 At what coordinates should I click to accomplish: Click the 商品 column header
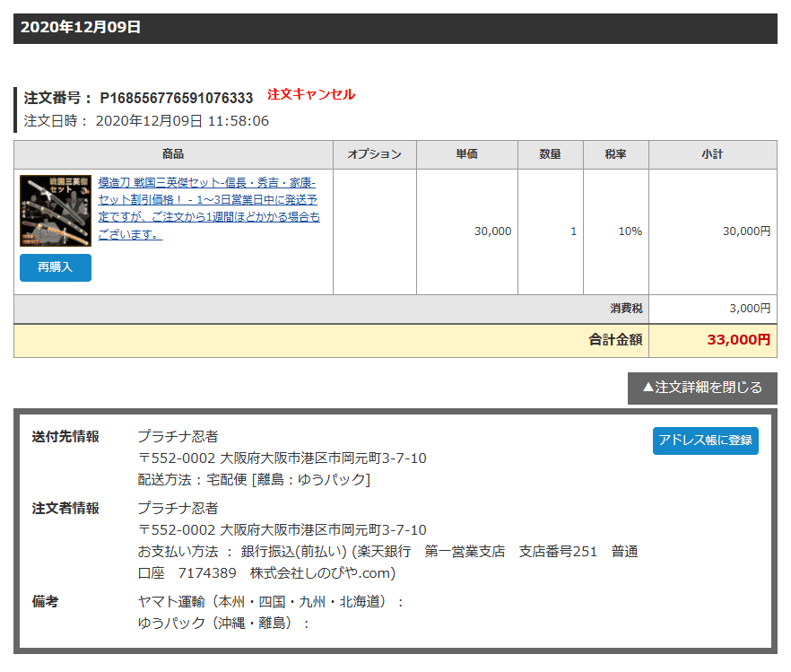coord(173,154)
